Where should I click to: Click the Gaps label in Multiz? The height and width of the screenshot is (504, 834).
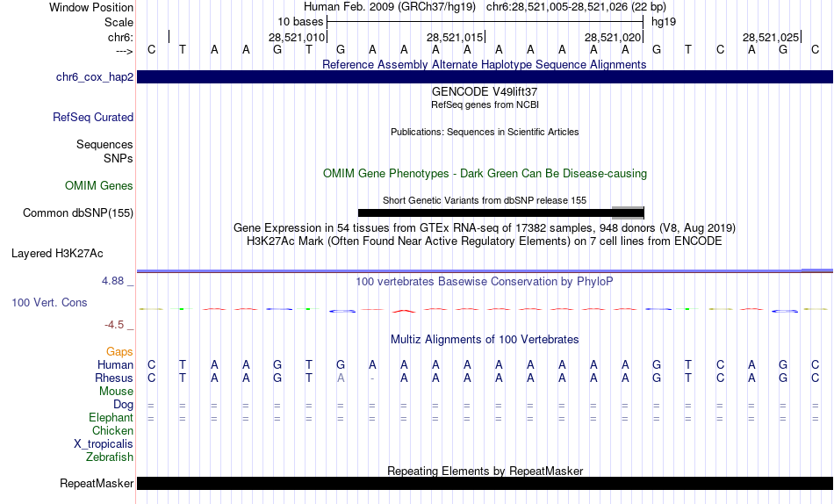(119, 352)
